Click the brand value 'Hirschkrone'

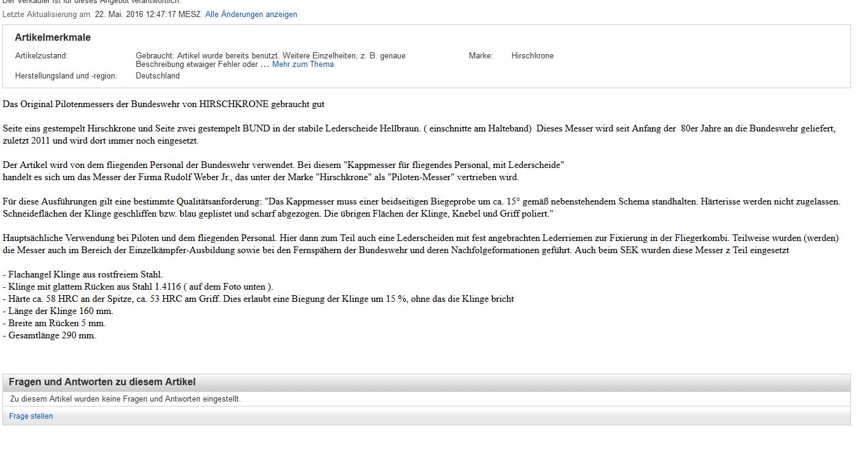pyautogui.click(x=532, y=55)
